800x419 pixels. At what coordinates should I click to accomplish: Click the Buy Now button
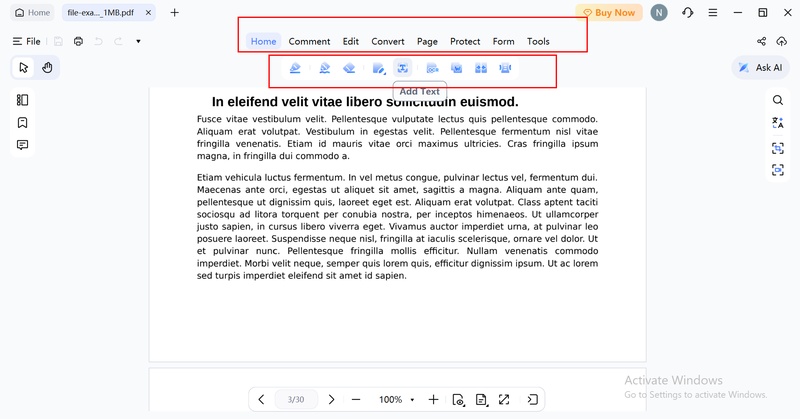tap(609, 13)
